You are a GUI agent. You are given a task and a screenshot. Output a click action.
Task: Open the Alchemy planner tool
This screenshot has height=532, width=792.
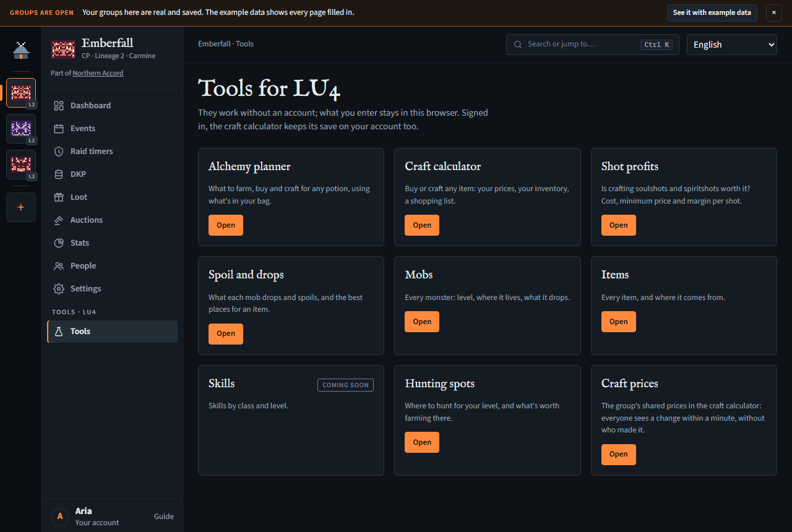(x=226, y=225)
